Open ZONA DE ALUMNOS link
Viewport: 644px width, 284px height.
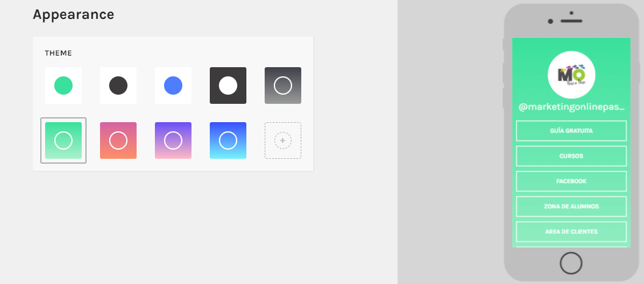(571, 206)
